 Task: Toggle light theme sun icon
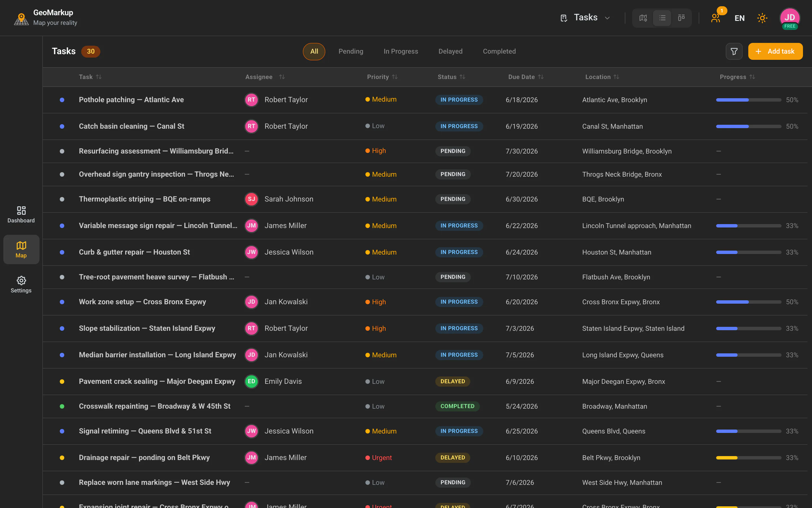[762, 18]
